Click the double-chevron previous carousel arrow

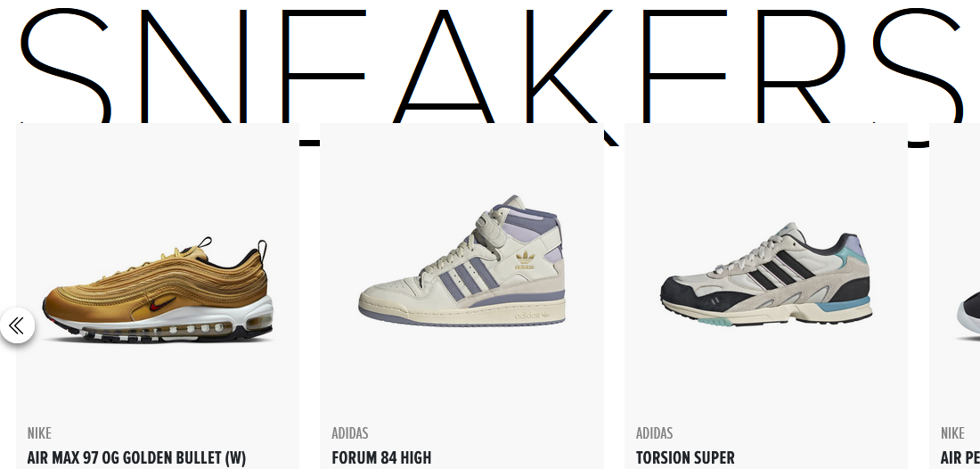(x=17, y=325)
